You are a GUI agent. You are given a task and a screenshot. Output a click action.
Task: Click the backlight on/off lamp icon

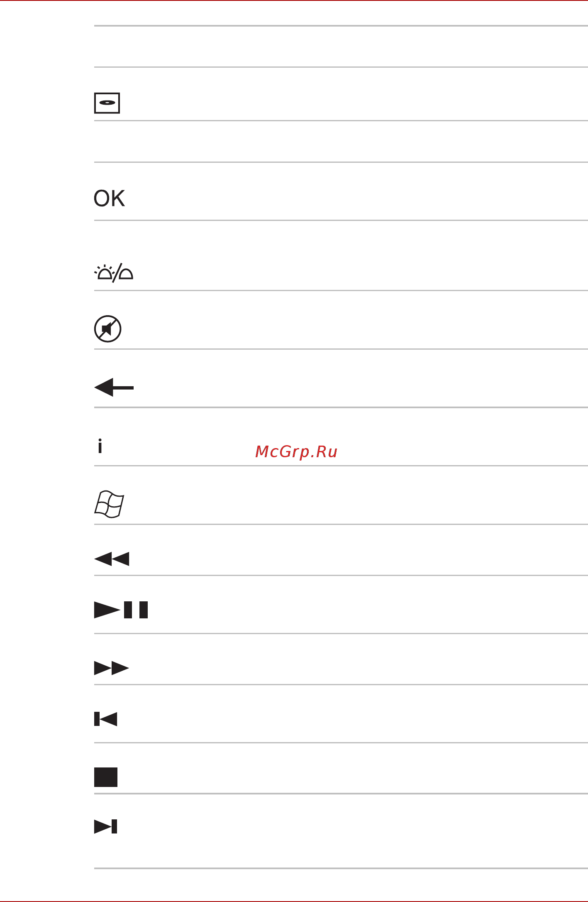(114, 273)
